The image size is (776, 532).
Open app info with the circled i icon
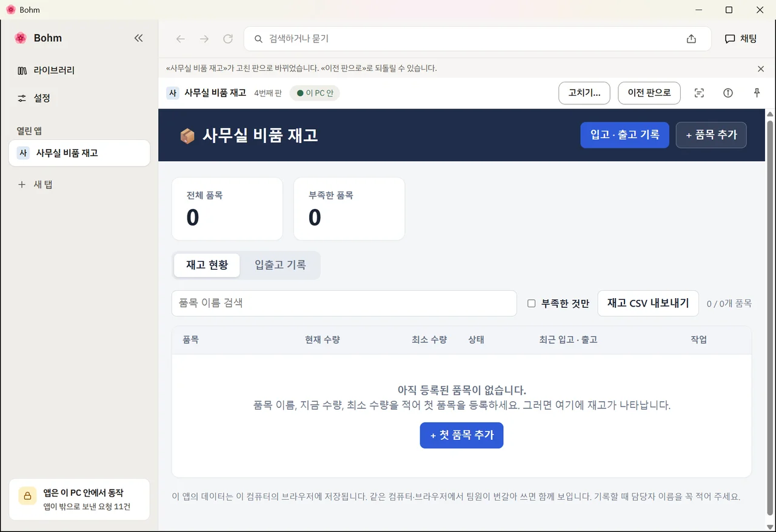728,93
